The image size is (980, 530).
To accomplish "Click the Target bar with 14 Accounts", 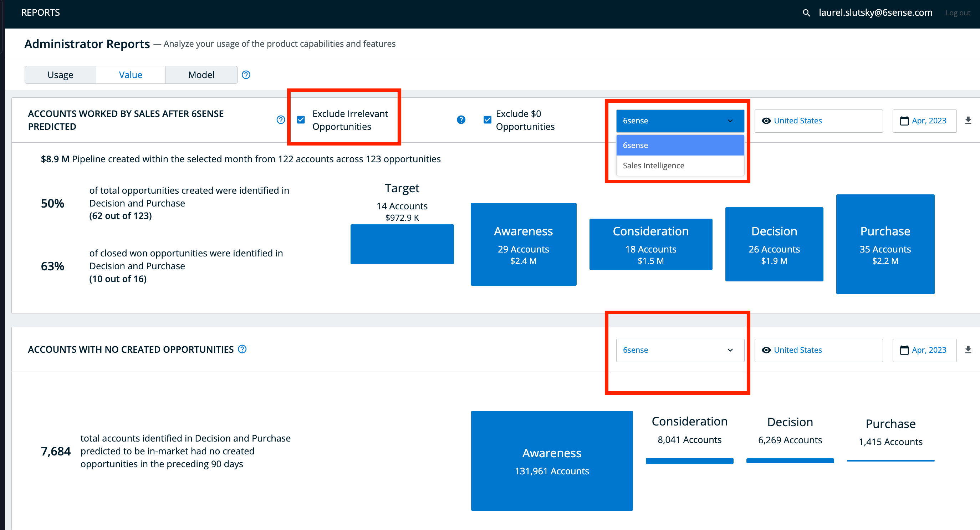I will pos(402,244).
